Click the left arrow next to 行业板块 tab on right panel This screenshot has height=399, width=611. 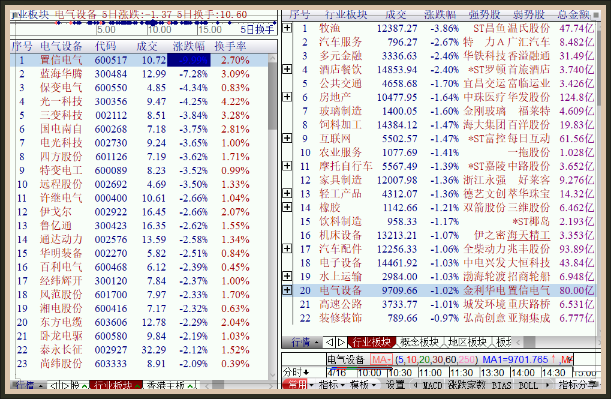330,343
